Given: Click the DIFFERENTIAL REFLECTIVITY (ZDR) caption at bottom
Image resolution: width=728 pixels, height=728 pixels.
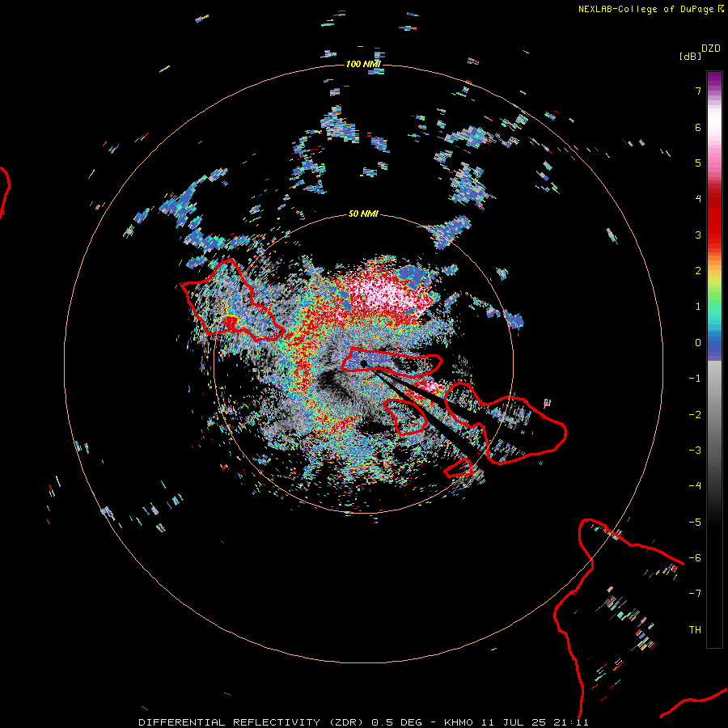Looking at the screenshot, I should [x=253, y=722].
